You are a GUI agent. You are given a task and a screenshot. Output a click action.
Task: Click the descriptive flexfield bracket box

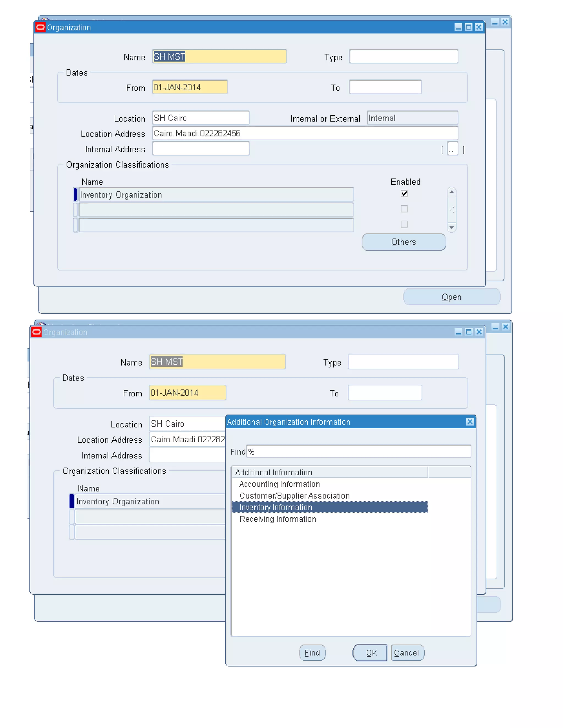tap(452, 149)
